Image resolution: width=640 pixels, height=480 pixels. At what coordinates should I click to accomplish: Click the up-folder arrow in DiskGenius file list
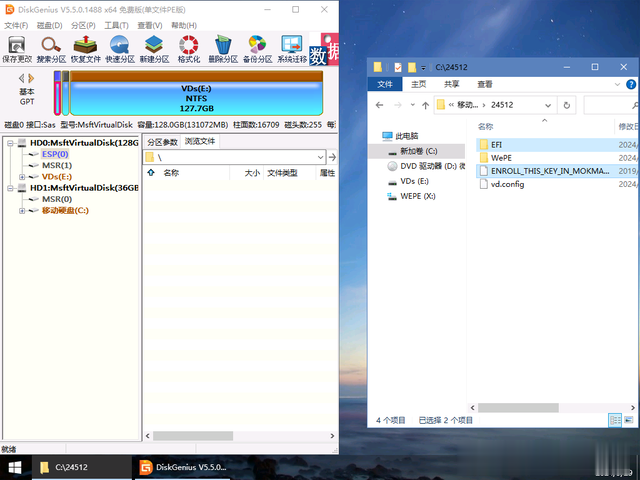[151, 173]
